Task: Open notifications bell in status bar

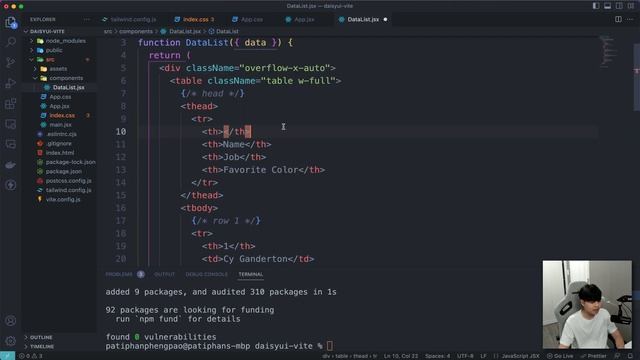Action: 631,356
